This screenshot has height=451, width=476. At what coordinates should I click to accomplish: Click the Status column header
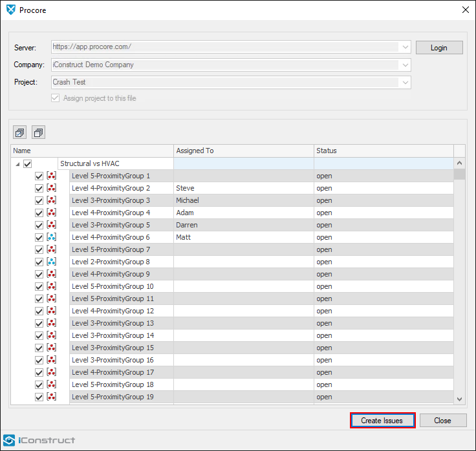384,151
